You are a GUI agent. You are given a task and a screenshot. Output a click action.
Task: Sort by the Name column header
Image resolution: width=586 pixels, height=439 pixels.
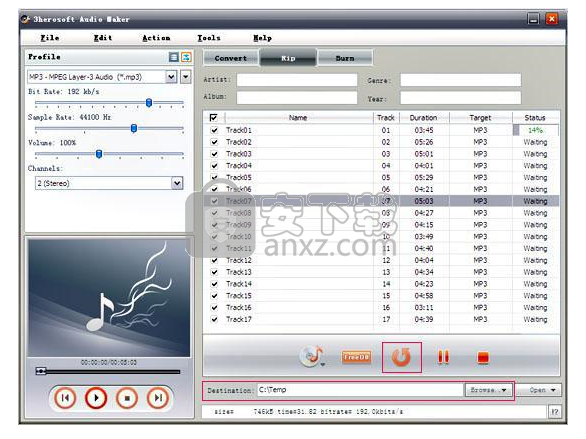pyautogui.click(x=298, y=118)
